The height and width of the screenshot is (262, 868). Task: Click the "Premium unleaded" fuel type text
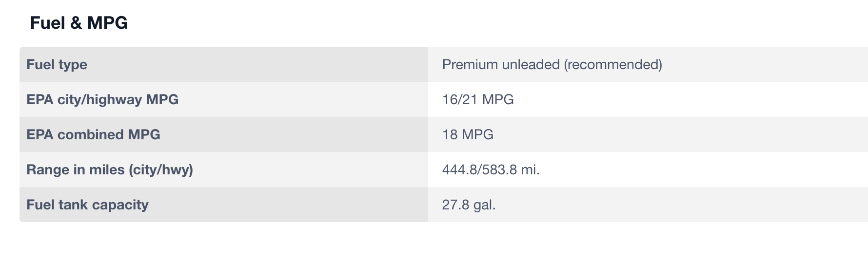[x=500, y=64]
